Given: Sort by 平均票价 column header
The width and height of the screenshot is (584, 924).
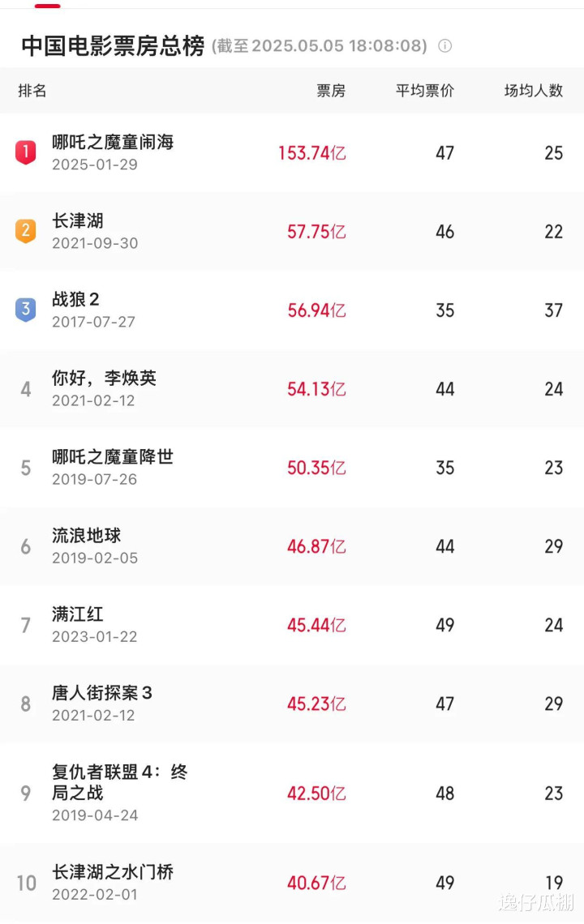Looking at the screenshot, I should point(425,91).
